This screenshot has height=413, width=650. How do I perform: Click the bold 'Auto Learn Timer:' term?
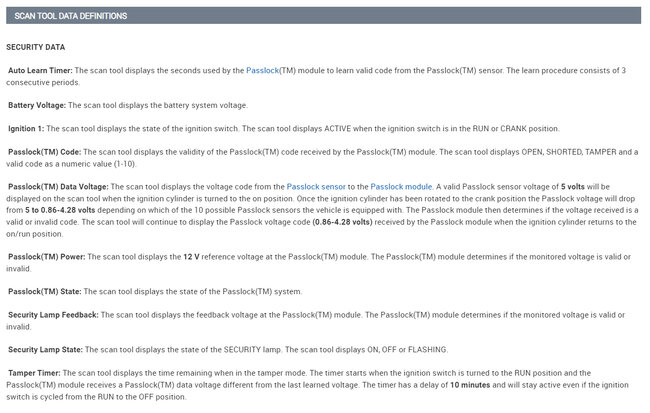[x=40, y=70]
